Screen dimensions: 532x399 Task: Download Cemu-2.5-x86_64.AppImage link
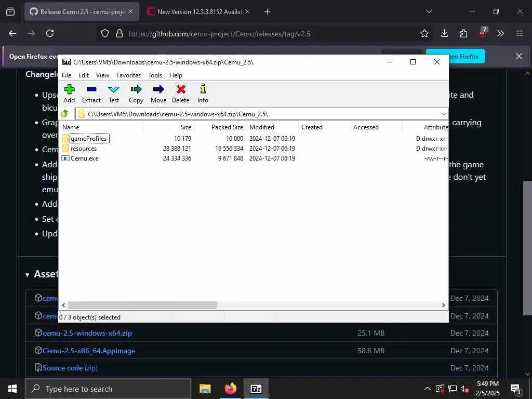click(88, 351)
